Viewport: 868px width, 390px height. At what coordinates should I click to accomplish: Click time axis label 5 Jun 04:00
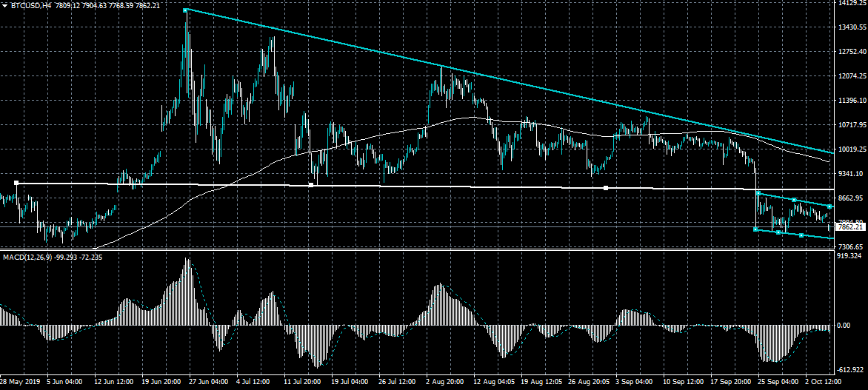tap(65, 382)
